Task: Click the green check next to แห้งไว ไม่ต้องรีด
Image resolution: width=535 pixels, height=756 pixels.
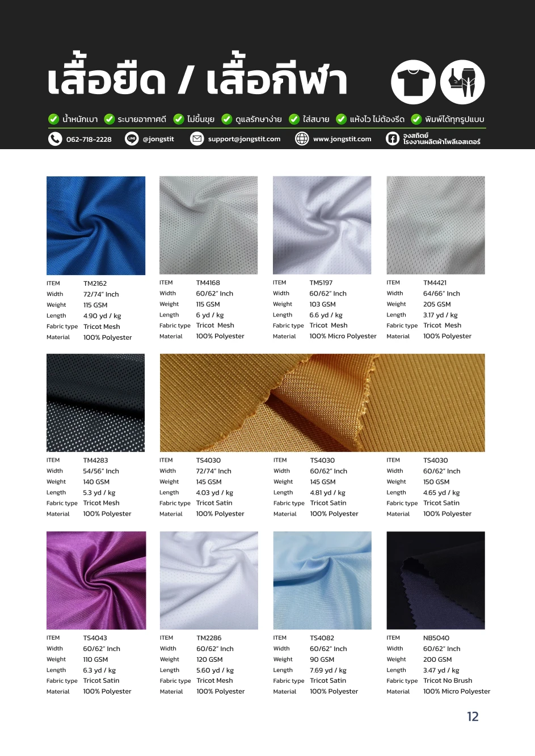Action: click(342, 119)
